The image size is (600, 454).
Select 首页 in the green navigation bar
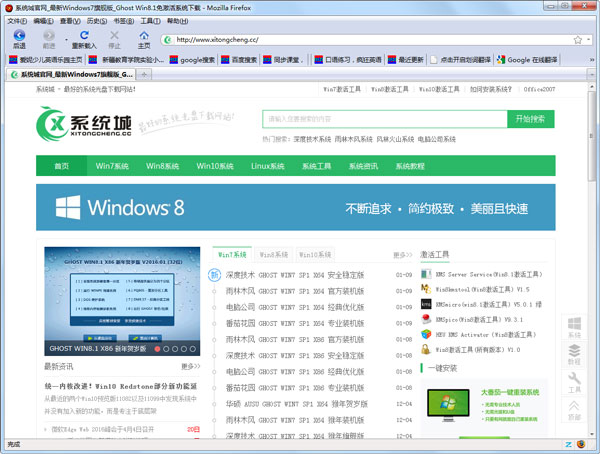[62, 166]
